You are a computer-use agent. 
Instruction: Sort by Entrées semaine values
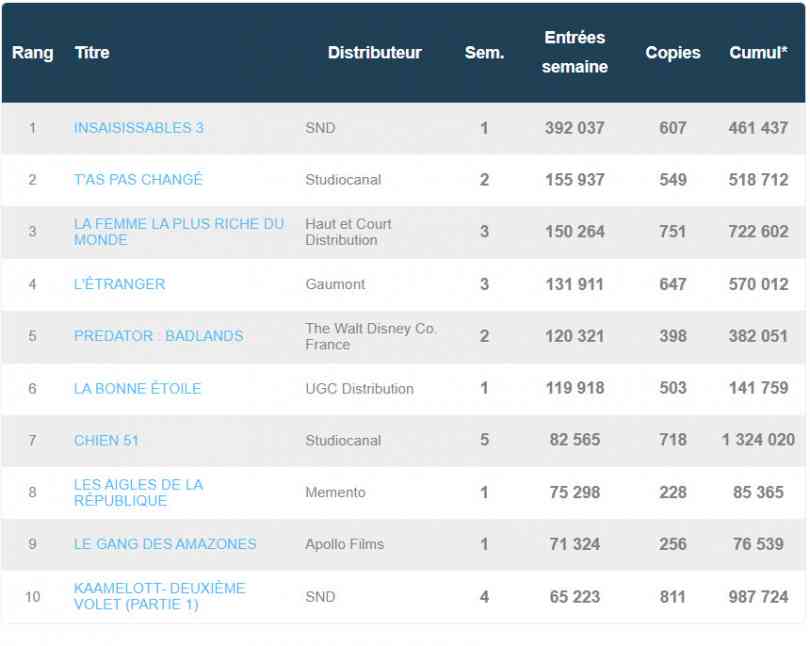[x=573, y=53]
